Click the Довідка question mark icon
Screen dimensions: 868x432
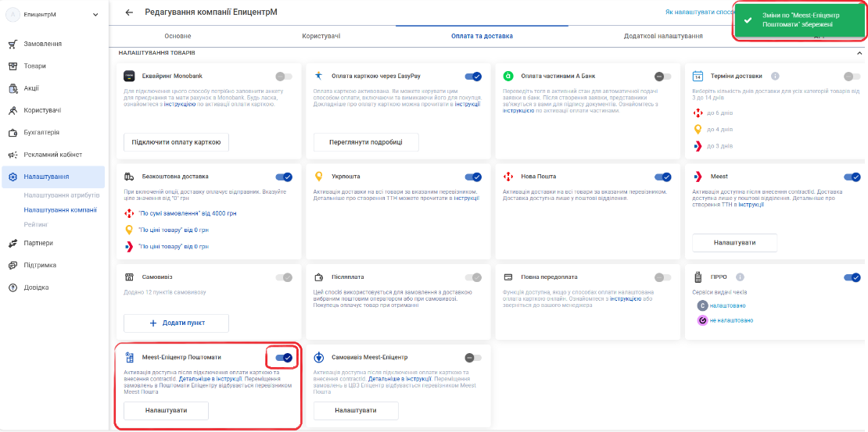[13, 287]
